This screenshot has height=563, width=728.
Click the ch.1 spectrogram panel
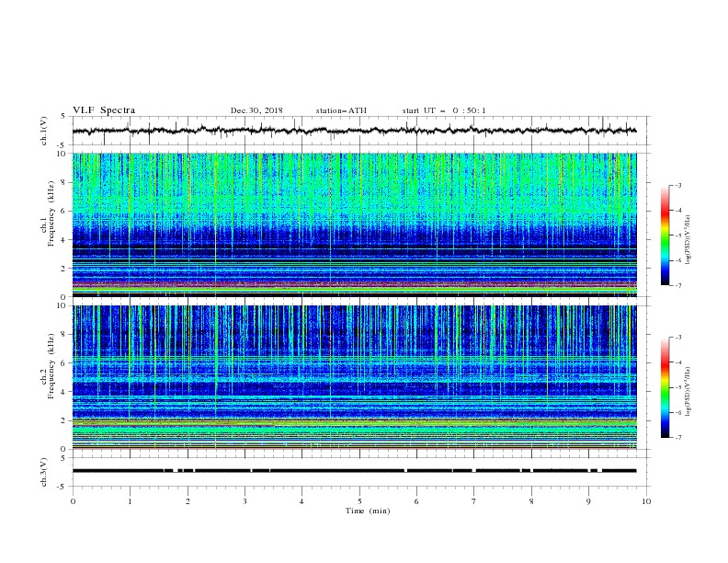click(x=354, y=224)
